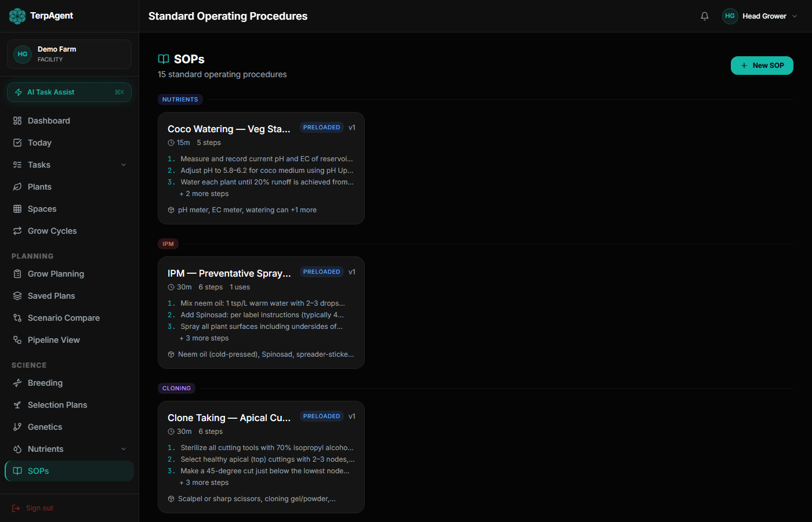
Task: Click the Grow Cycles loop icon
Action: (17, 231)
